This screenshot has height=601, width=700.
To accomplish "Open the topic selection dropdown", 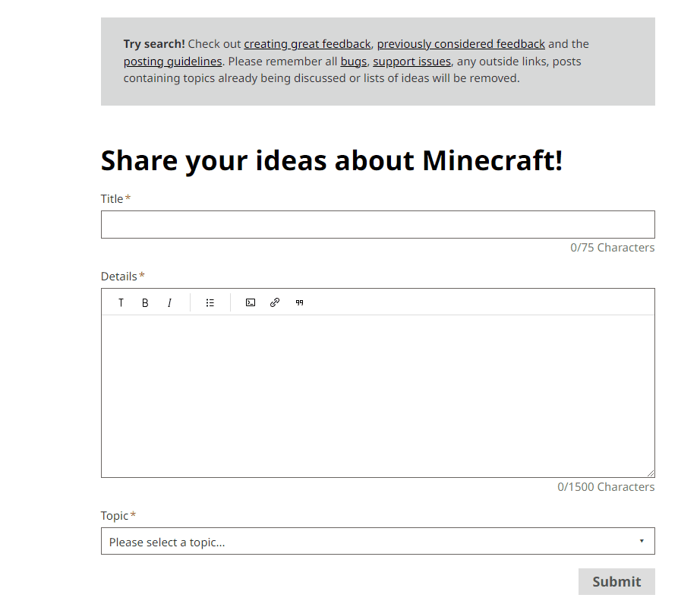I will (377, 541).
